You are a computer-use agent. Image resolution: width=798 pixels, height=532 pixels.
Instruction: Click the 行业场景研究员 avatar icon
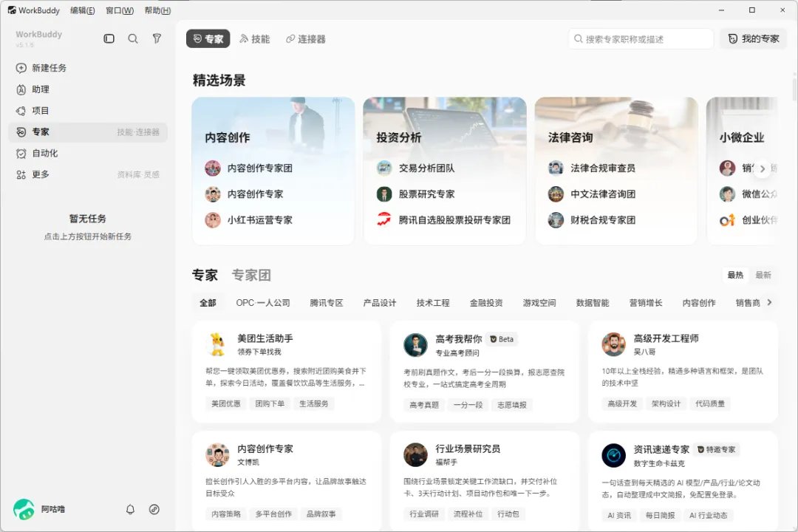tap(415, 454)
